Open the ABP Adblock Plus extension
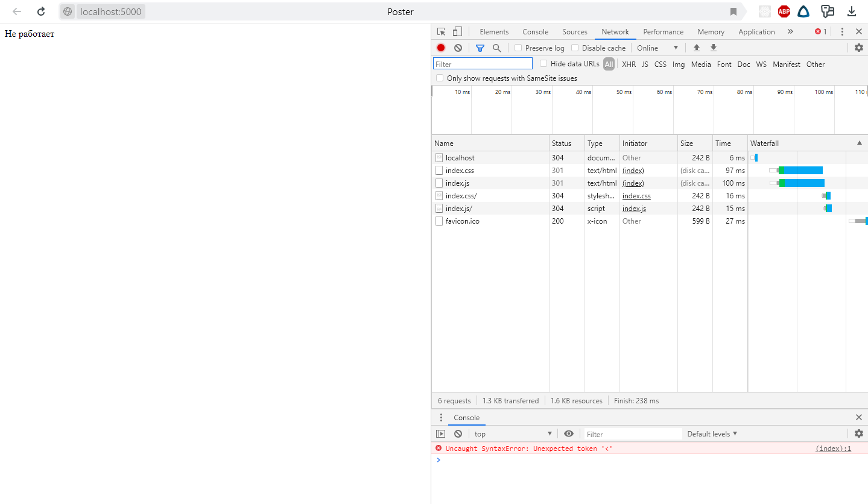Screen dimensions: 868x504 (x=784, y=11)
